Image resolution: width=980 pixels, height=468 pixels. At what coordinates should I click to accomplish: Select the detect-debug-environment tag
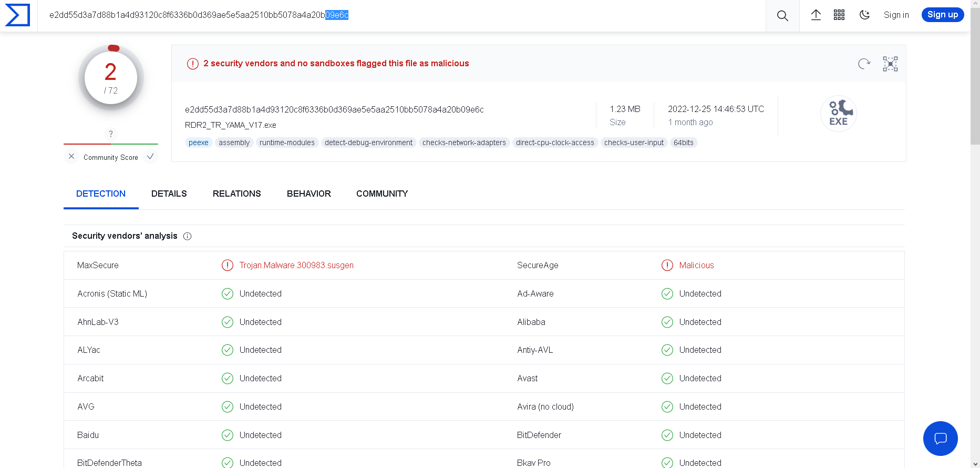(x=369, y=143)
